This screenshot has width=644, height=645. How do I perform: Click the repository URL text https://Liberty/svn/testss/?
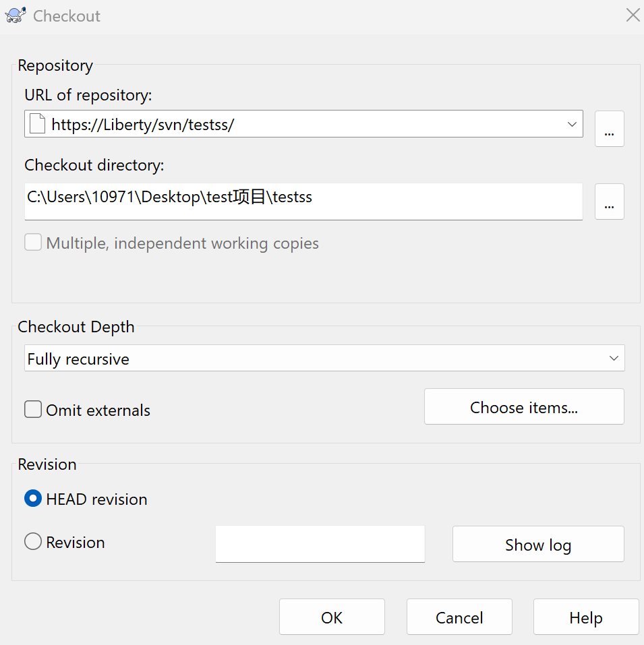[142, 125]
